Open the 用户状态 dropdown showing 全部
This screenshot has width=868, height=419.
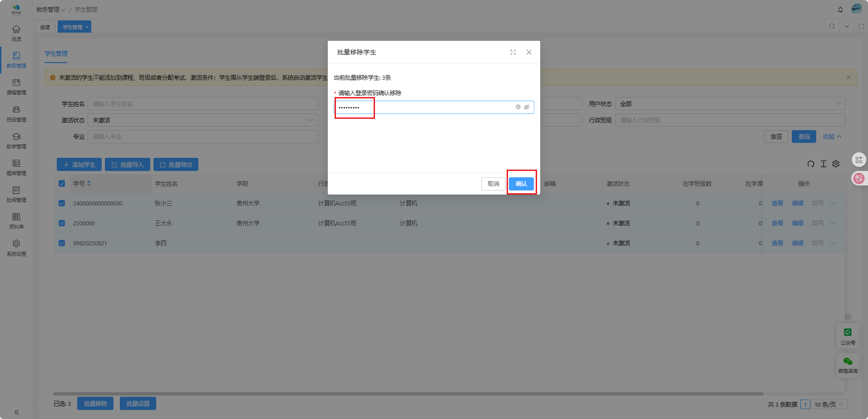[x=730, y=104]
